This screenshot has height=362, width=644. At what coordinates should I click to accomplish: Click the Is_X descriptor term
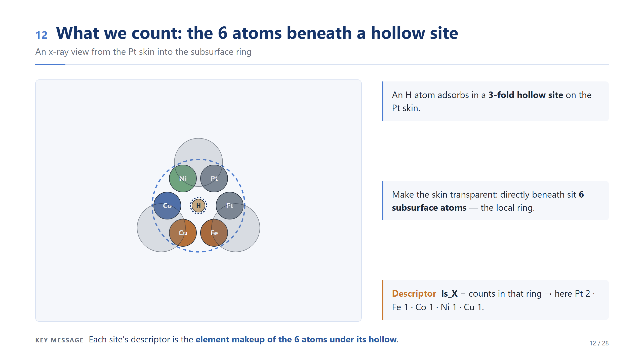(x=449, y=294)
